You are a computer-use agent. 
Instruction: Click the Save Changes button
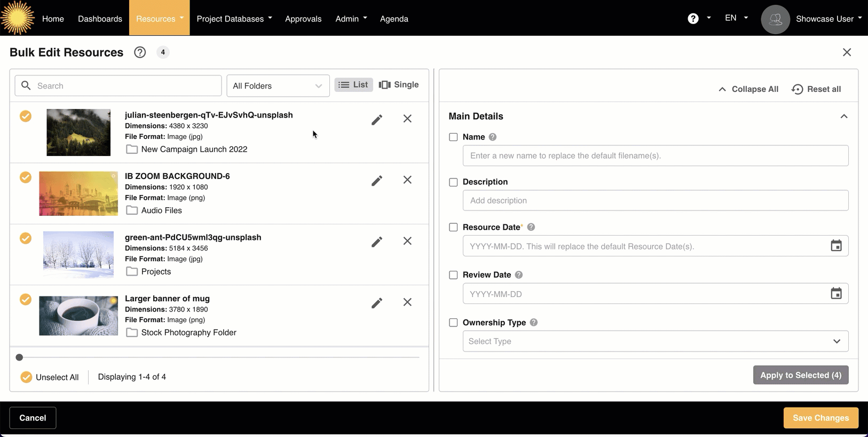pos(820,418)
